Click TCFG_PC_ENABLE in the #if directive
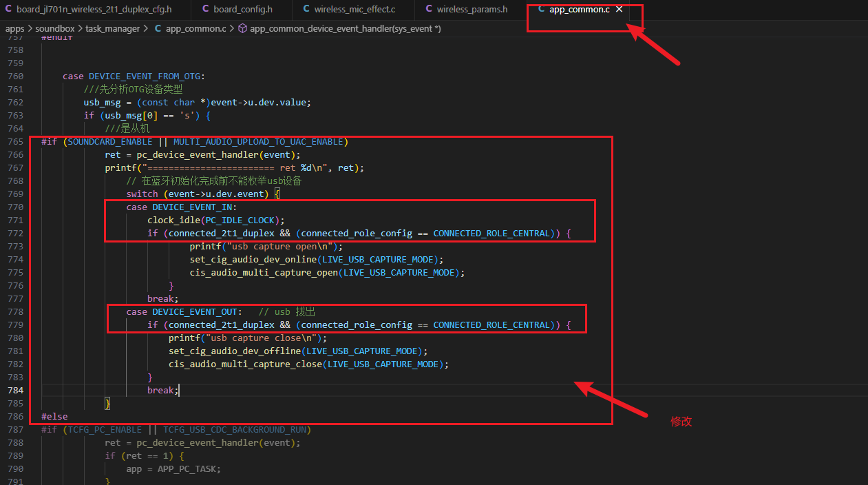The width and height of the screenshot is (868, 485). tap(105, 430)
